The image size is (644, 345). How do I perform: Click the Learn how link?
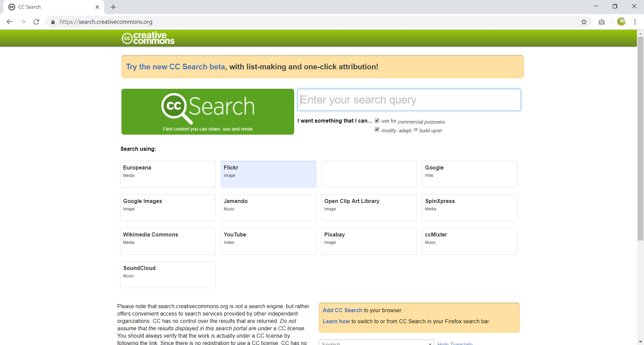pos(336,321)
